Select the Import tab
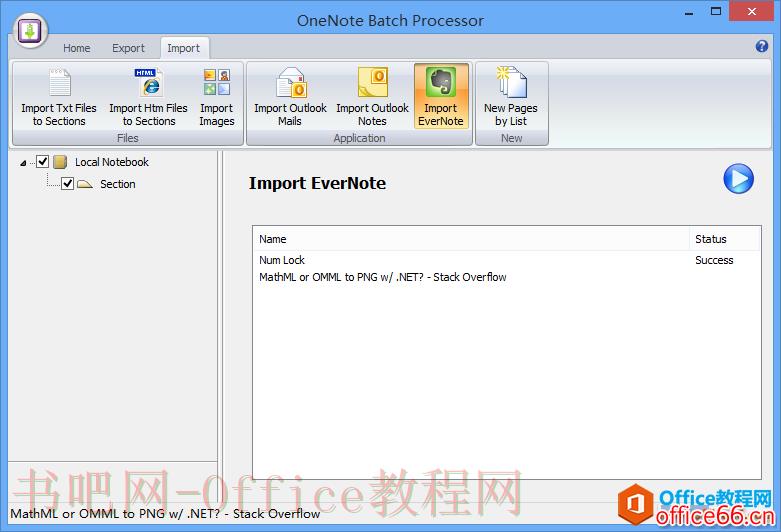 [x=183, y=48]
